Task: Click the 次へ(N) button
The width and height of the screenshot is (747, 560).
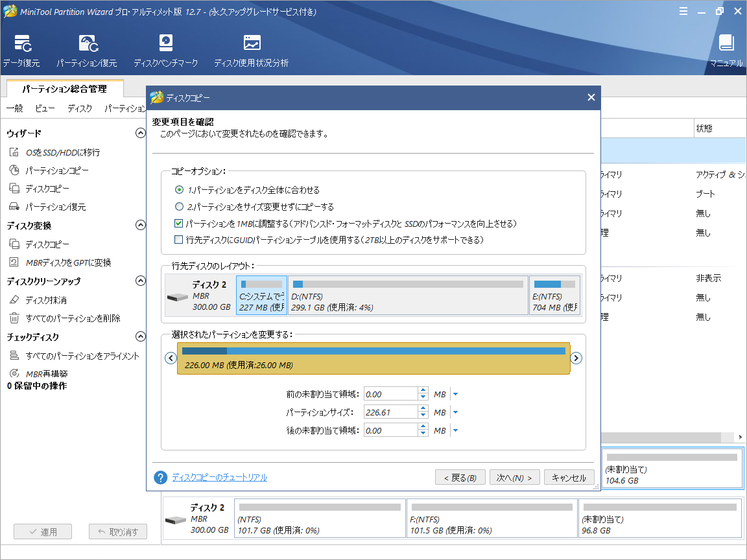Action: click(514, 476)
